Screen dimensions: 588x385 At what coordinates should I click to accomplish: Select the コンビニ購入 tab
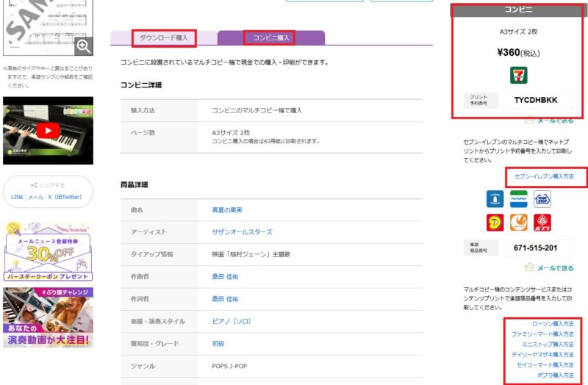click(272, 37)
